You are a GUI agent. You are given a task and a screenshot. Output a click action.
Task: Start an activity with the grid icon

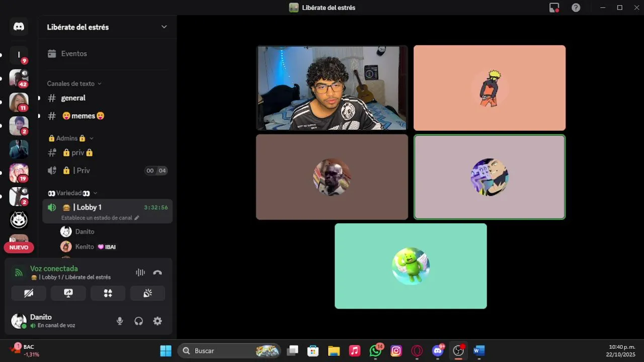108,293
